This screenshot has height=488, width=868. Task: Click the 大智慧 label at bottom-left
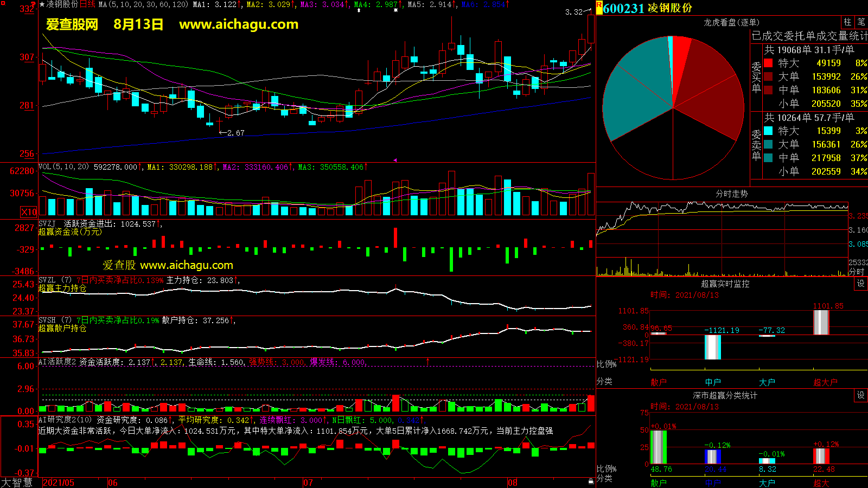(x=17, y=482)
